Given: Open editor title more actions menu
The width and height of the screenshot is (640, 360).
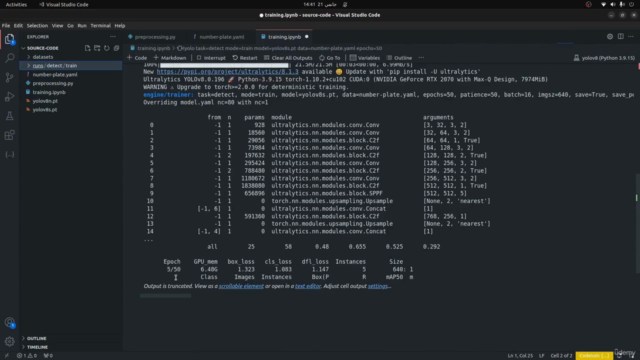Looking at the screenshot, I should [631, 37].
